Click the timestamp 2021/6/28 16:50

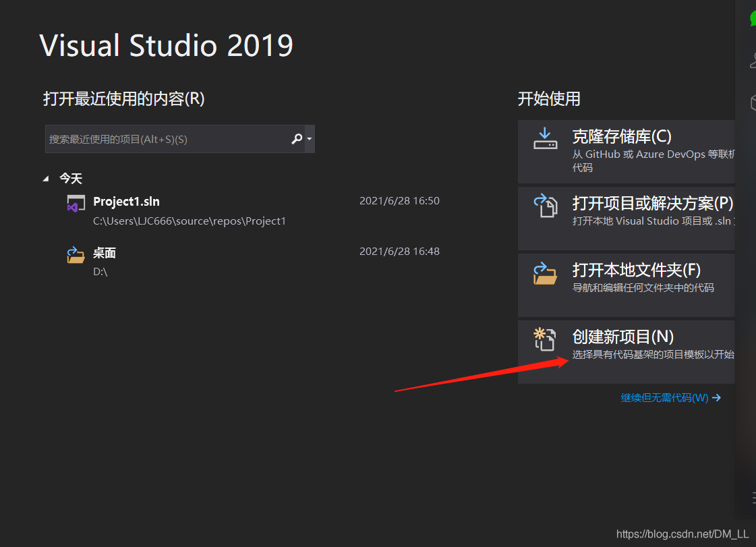click(x=399, y=201)
